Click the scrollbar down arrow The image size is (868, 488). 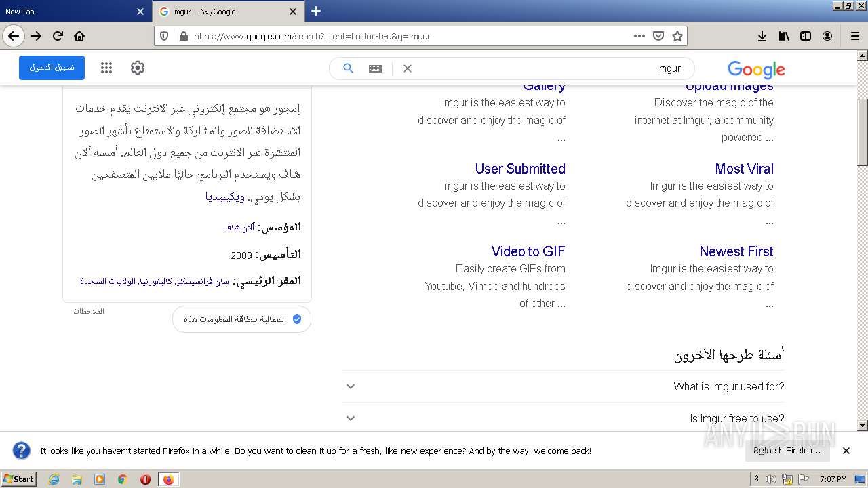tap(863, 426)
